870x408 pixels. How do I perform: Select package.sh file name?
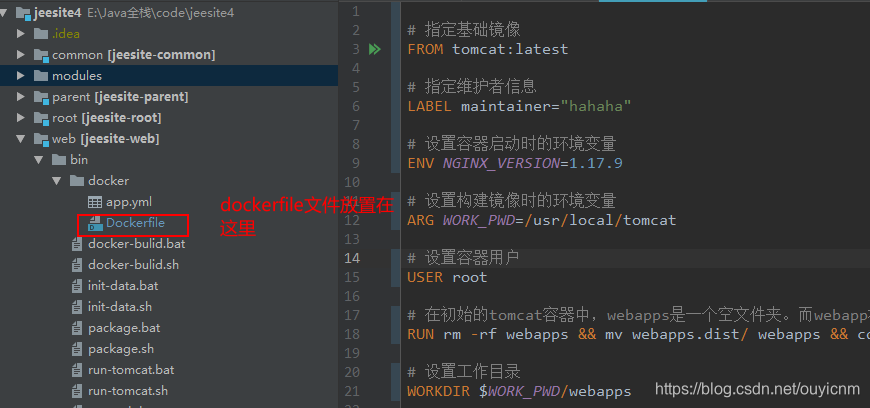(120, 349)
